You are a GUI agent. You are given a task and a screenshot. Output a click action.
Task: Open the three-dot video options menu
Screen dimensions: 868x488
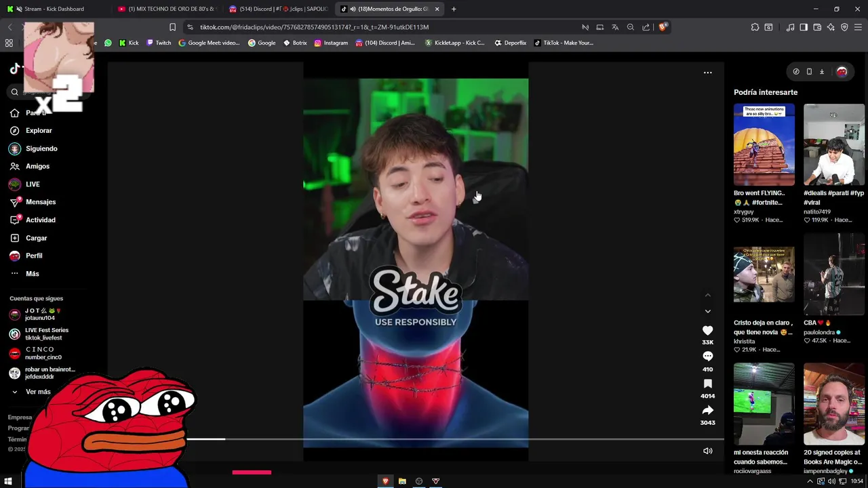pos(707,73)
